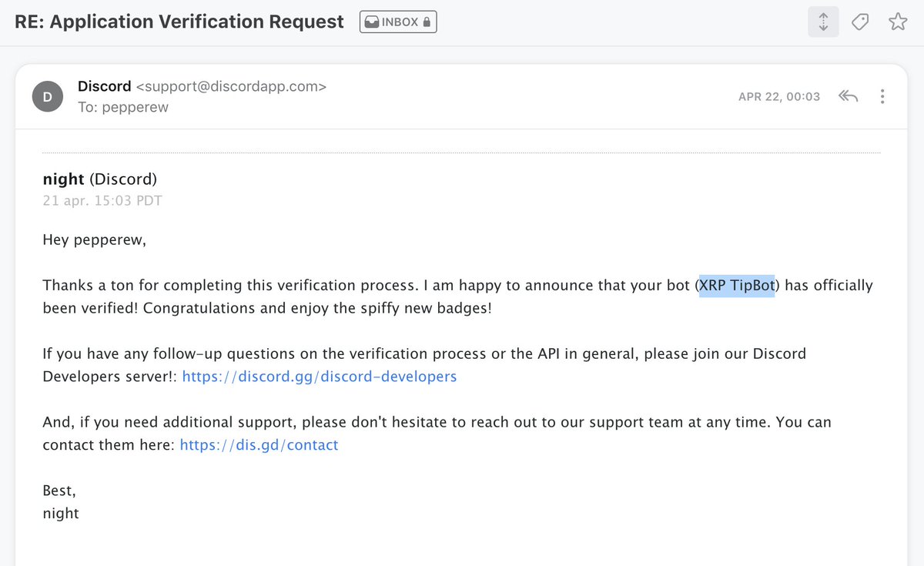Click the recipient line To: pepperew
Screen dimensions: 924x566
coord(123,107)
